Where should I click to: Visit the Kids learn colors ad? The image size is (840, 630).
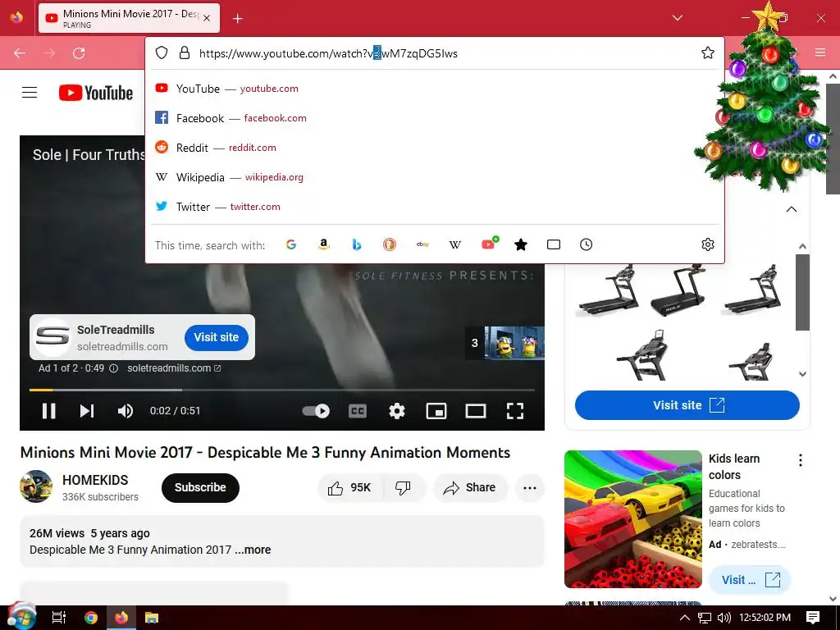[x=750, y=580]
